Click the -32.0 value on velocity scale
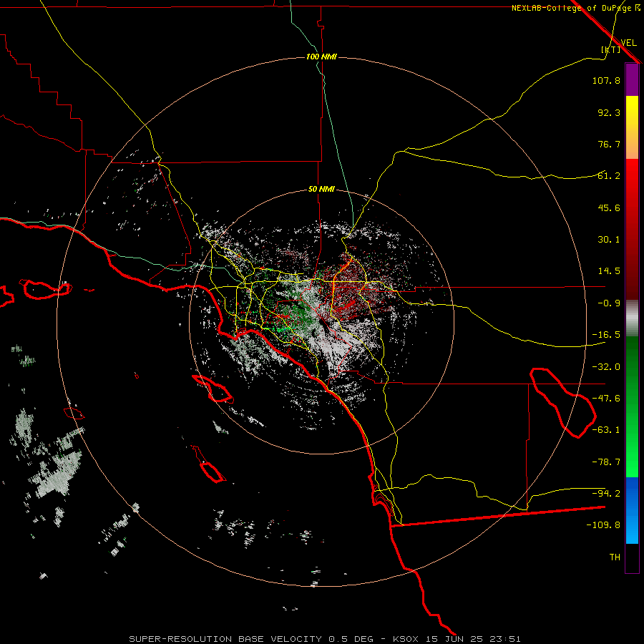Viewport: 644px width, 644px height. point(606,367)
